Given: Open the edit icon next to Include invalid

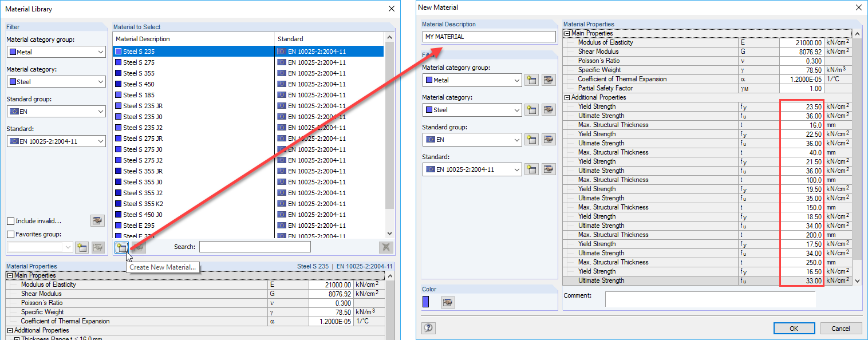Looking at the screenshot, I should pos(97,221).
